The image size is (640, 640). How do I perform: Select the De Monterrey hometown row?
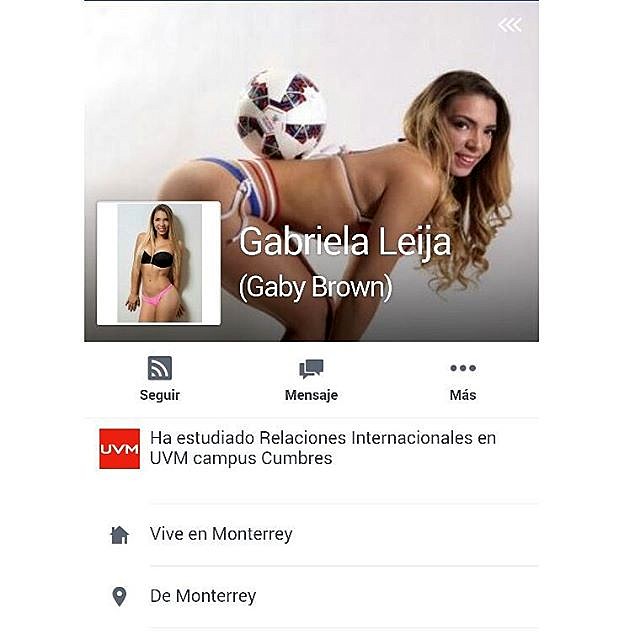[x=311, y=596]
